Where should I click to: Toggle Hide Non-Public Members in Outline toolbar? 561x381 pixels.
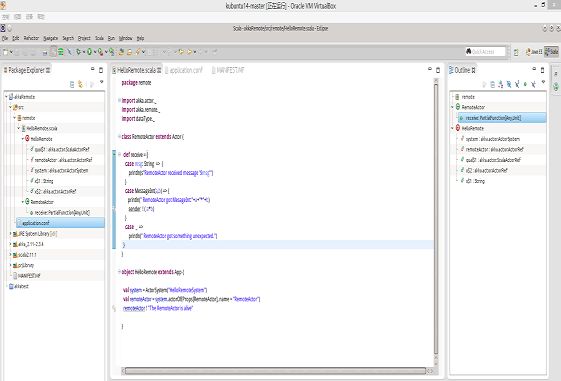[525, 84]
